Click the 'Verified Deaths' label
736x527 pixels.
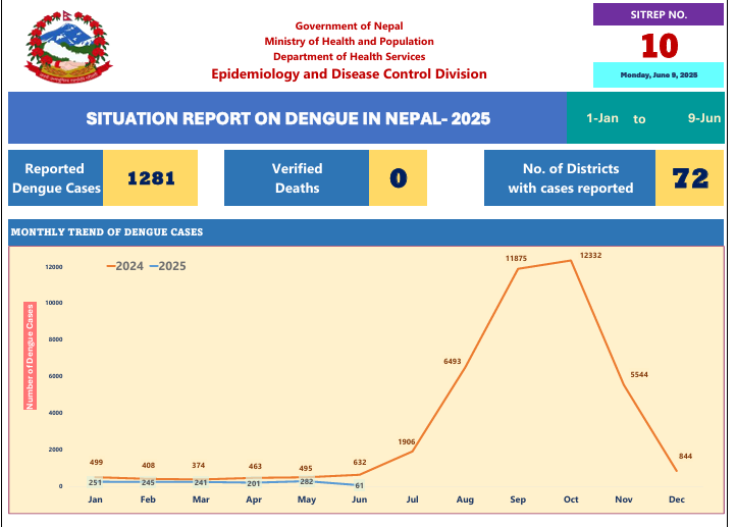click(297, 178)
